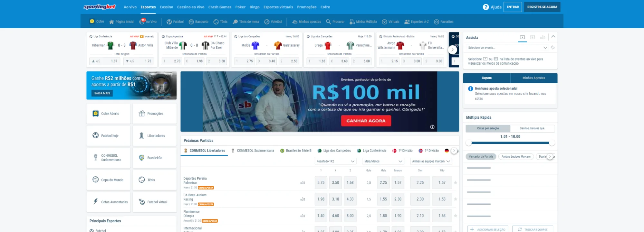
Task: Open the Libertadores shortcut tile
Action: pyautogui.click(x=155, y=136)
